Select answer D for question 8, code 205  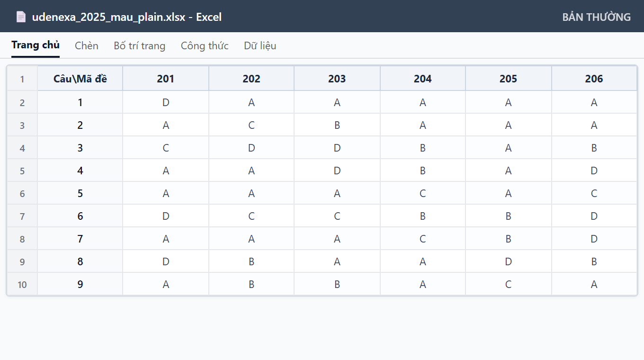pyautogui.click(x=509, y=261)
